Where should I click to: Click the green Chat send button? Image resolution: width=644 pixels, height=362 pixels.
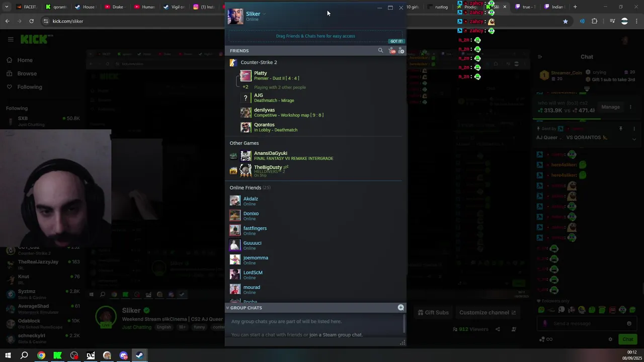click(x=627, y=339)
